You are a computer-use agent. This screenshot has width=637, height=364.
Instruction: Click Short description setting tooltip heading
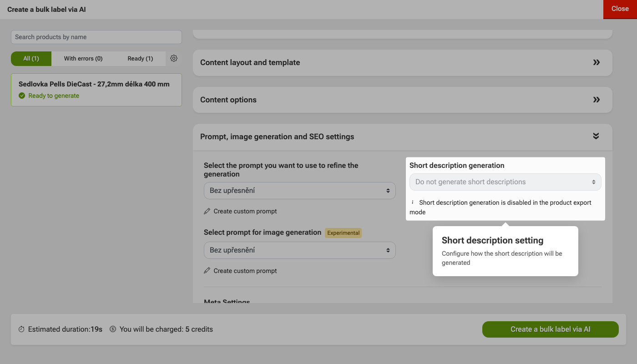(x=493, y=240)
